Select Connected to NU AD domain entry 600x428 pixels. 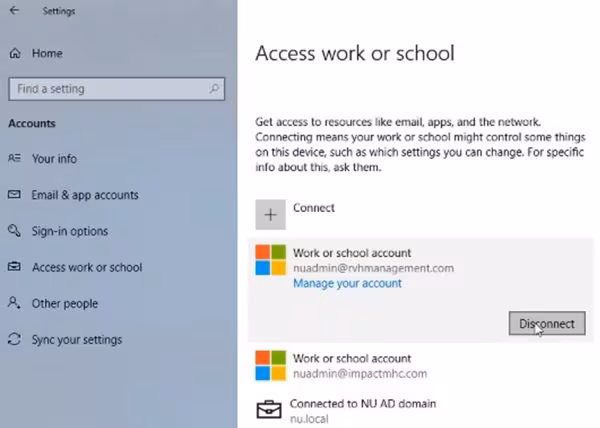click(363, 404)
